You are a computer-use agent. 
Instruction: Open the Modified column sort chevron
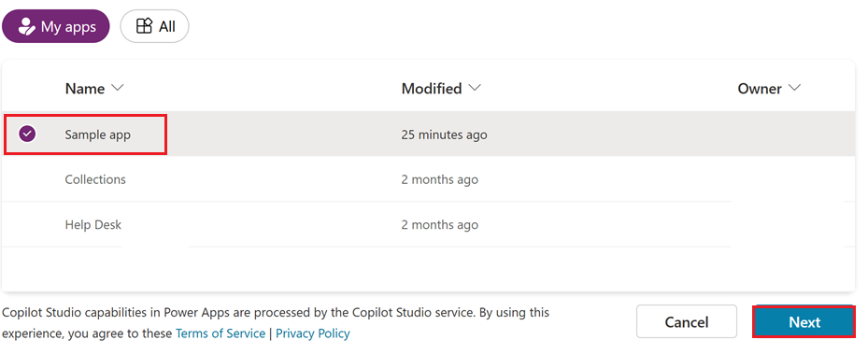[475, 88]
